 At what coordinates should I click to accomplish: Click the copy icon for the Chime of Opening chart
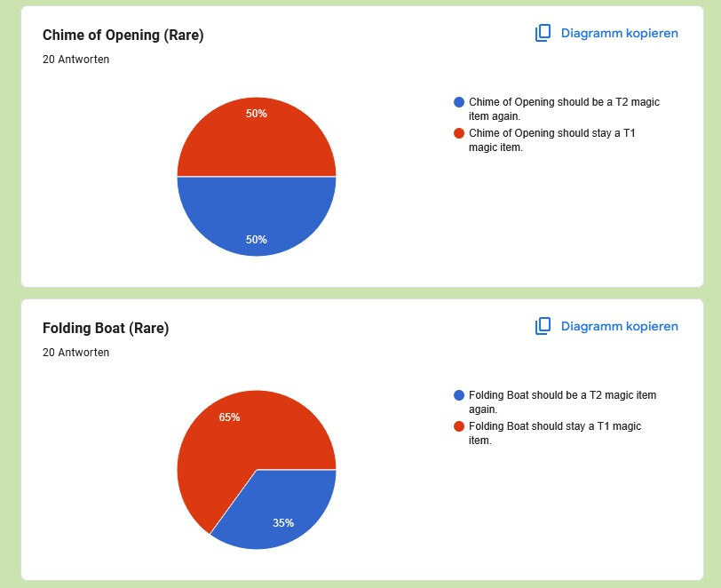click(543, 33)
